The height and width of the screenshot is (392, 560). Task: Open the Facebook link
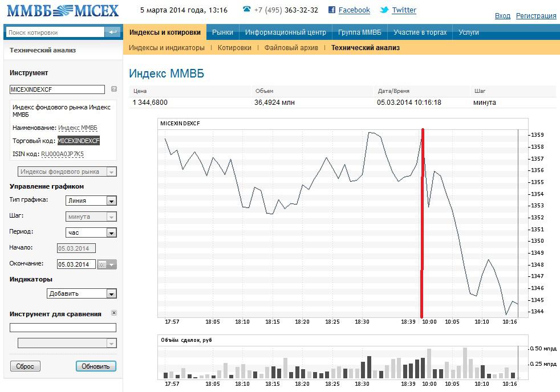(x=354, y=10)
